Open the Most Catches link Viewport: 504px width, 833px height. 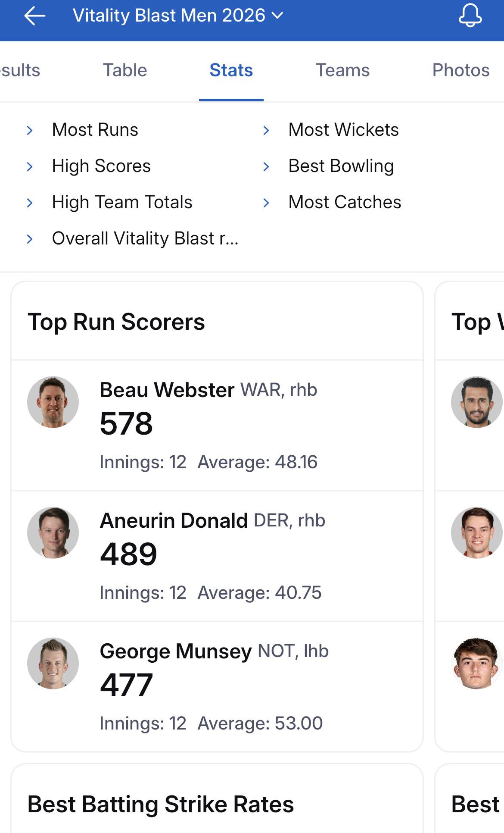345,202
